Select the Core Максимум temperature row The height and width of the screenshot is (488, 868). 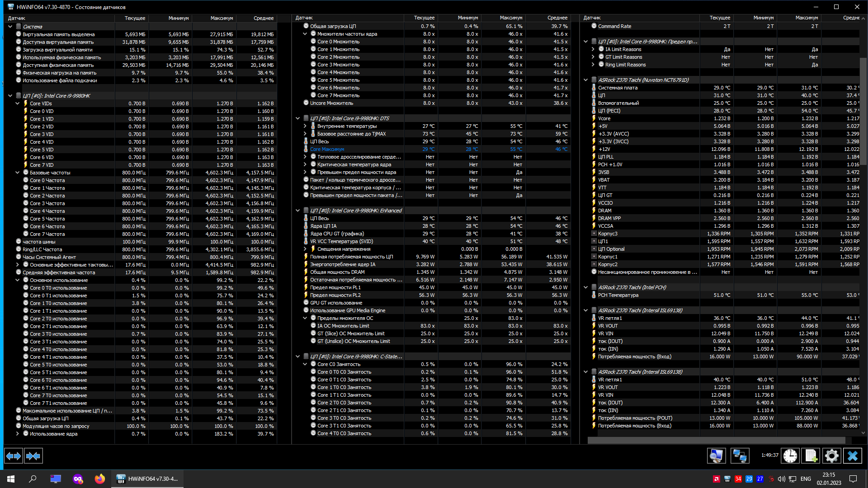[x=327, y=149]
